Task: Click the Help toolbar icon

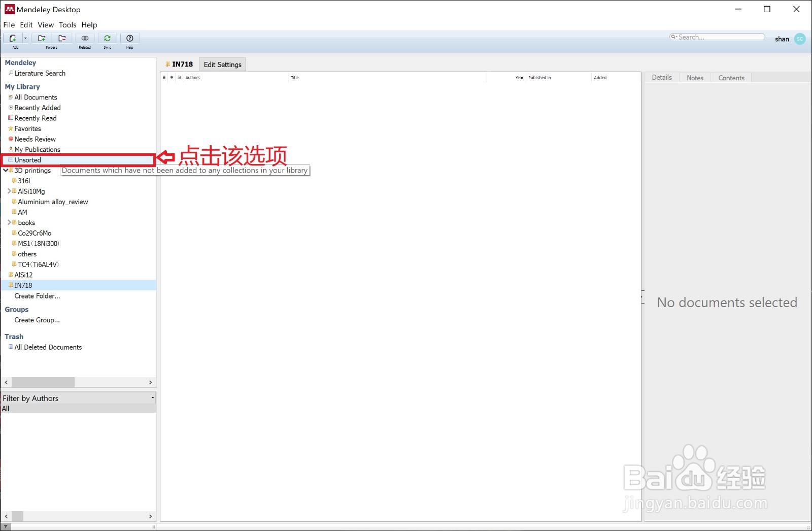Action: (x=130, y=38)
